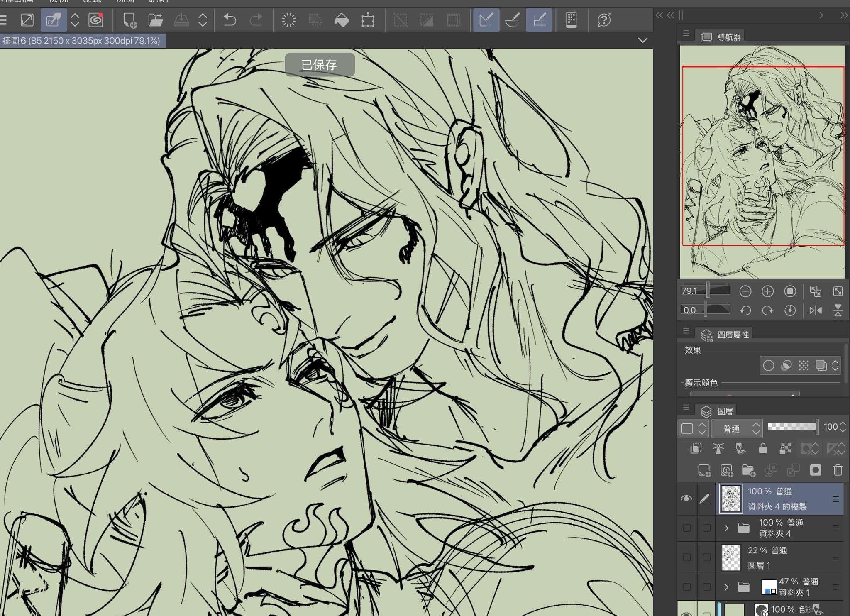Click the new raster layer icon
Screen dimensions: 850x616
[x=704, y=470]
